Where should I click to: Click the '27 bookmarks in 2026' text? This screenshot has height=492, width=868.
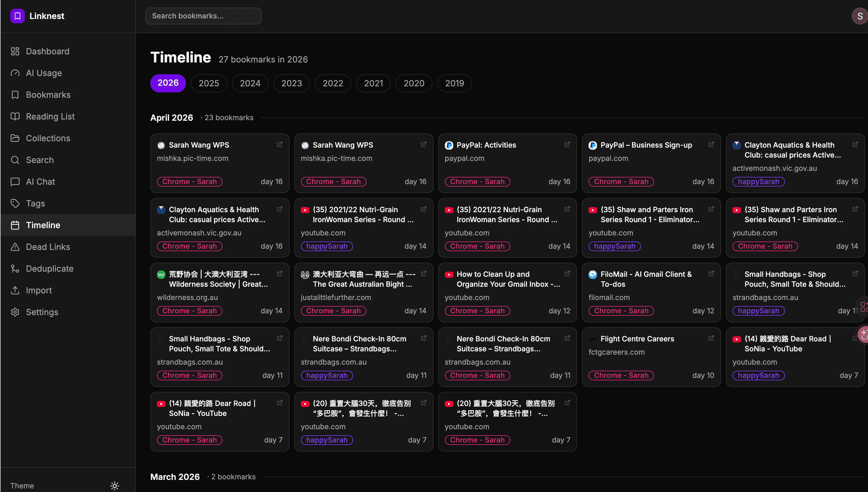[x=263, y=59]
